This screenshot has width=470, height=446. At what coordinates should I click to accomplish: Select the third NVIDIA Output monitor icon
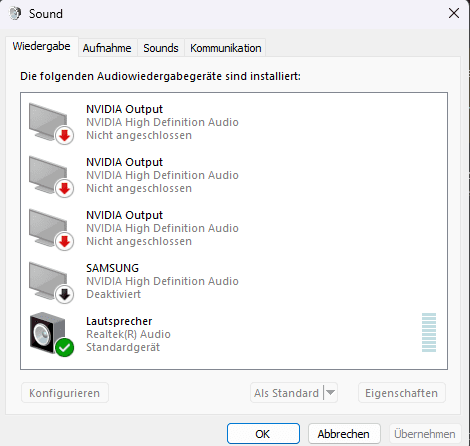pos(48,228)
